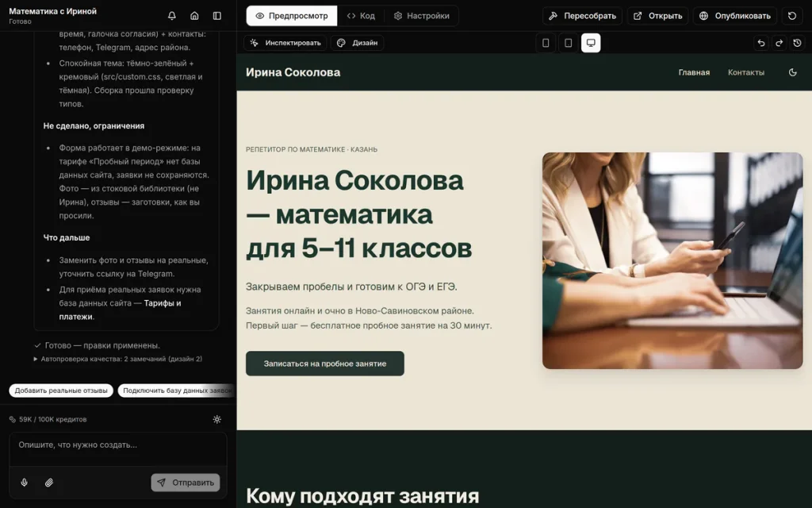
Task: Click heading Кому подходят занятия
Action: click(x=362, y=496)
